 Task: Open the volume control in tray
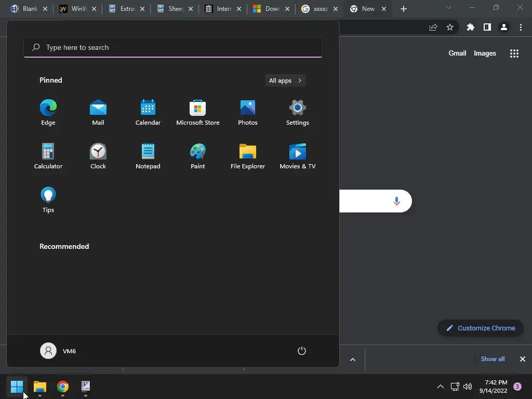[468, 387]
